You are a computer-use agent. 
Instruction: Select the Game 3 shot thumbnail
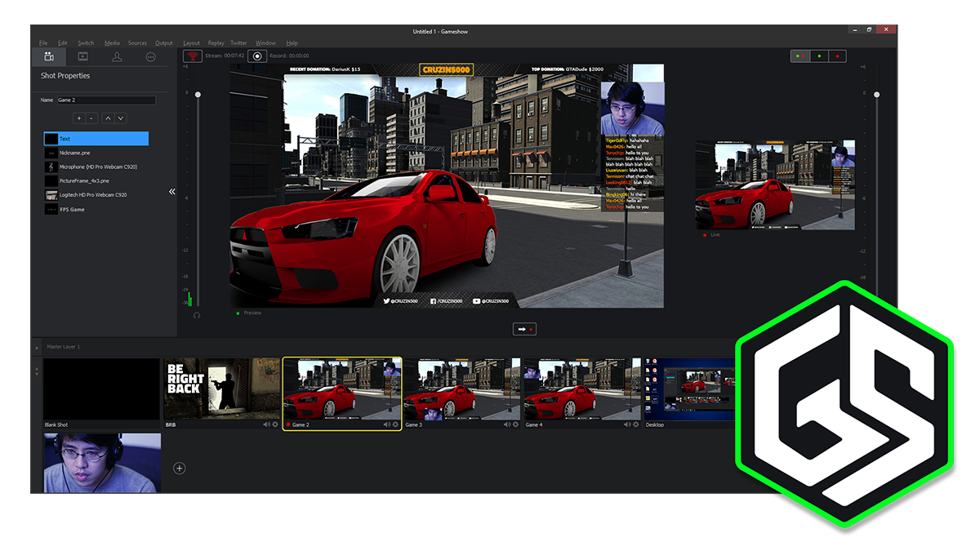[x=462, y=389]
